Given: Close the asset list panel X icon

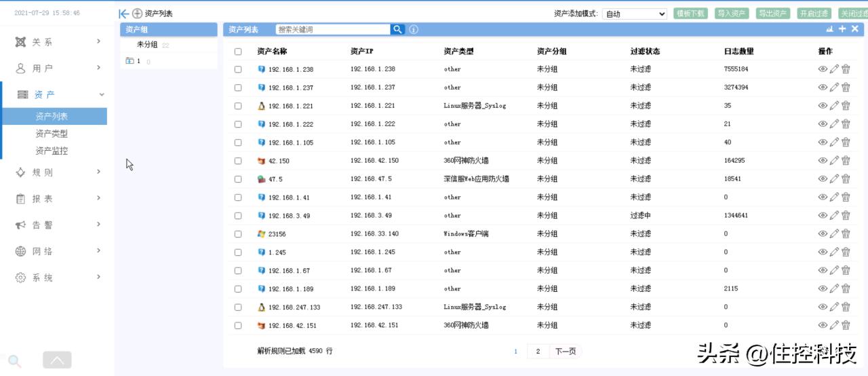Looking at the screenshot, I should 854,29.
